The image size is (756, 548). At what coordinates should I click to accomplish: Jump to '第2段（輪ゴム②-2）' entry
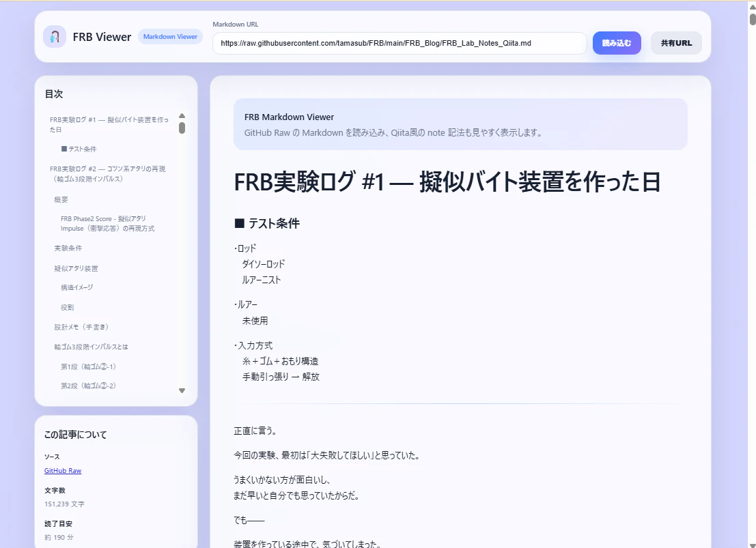[x=88, y=386]
